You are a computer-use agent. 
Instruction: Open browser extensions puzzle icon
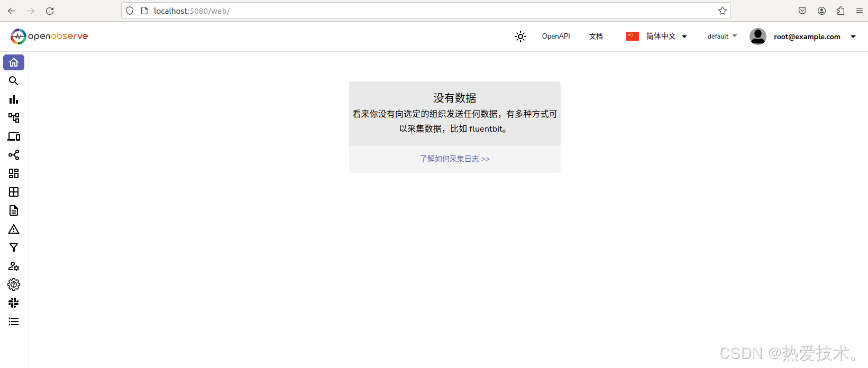pyautogui.click(x=840, y=11)
